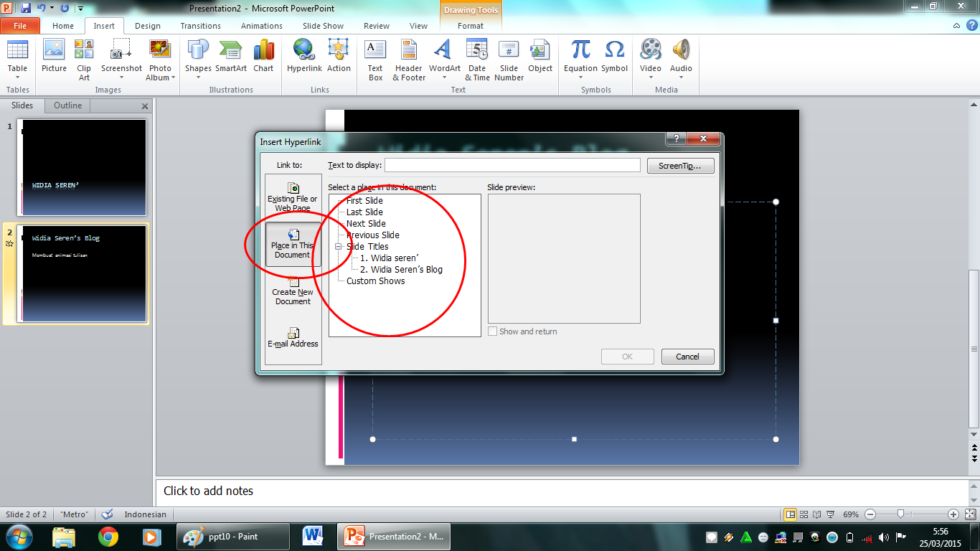980x551 pixels.
Task: Open the Transitions tab
Action: 201,26
